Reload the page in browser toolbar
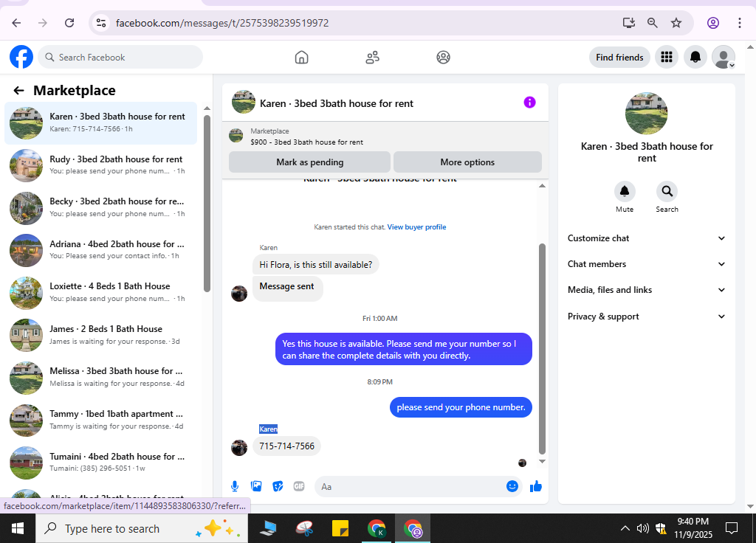The height and width of the screenshot is (543, 756). [69, 23]
